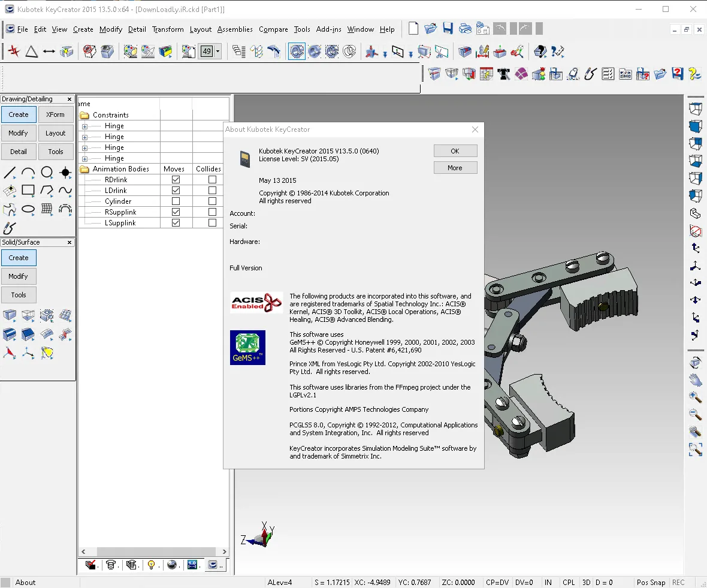Click the Save floppy disk icon
This screenshot has height=588, width=707.
coord(448,29)
